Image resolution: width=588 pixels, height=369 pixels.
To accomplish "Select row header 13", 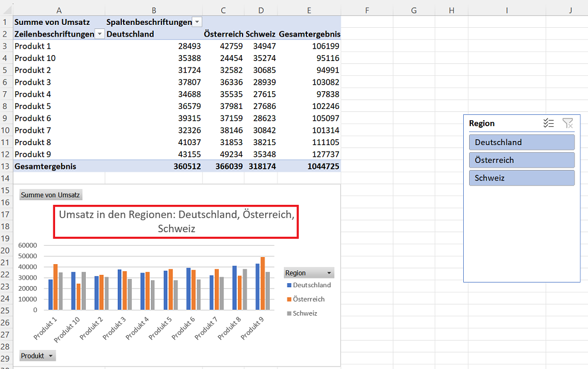I will pos(6,166).
